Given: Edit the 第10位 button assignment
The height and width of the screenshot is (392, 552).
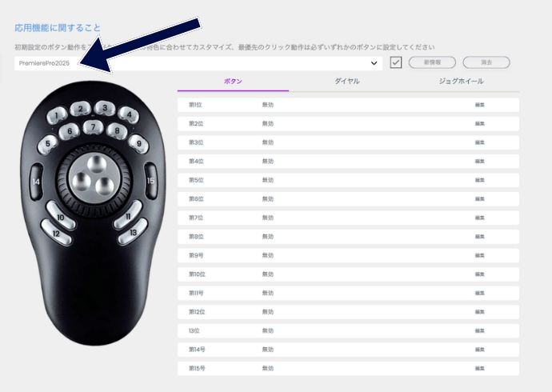Looking at the screenshot, I should pyautogui.click(x=479, y=274).
